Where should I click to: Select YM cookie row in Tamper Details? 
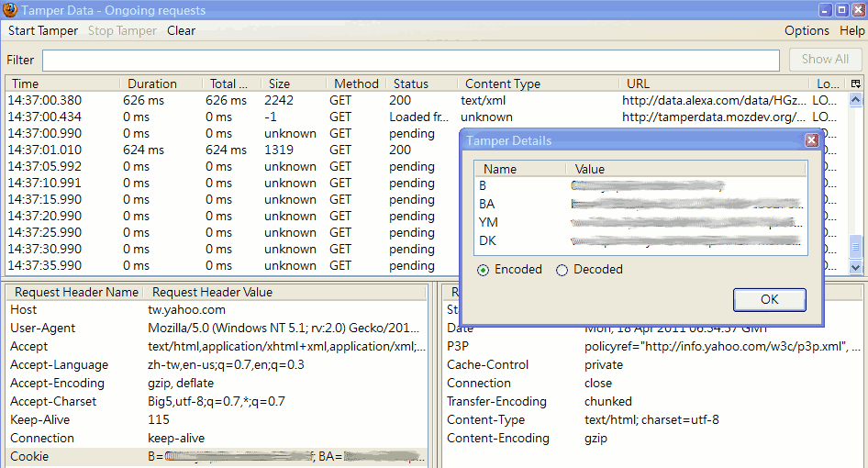pos(640,223)
